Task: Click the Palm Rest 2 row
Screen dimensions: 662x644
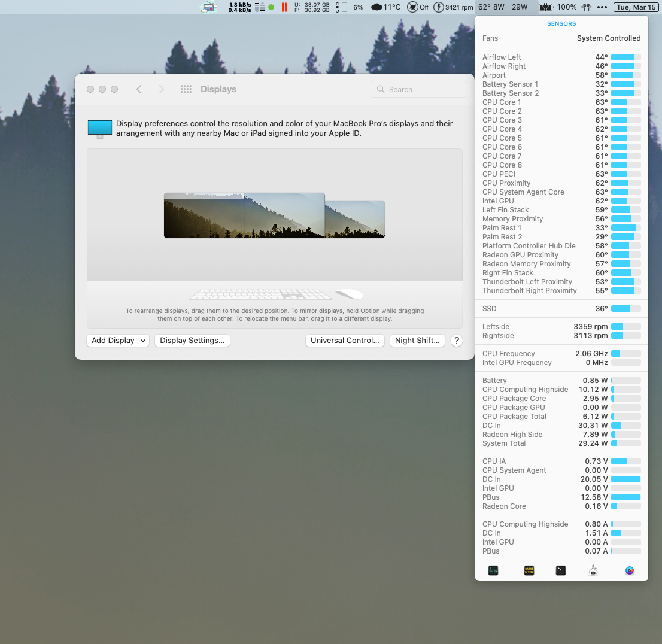Action: pyautogui.click(x=561, y=237)
